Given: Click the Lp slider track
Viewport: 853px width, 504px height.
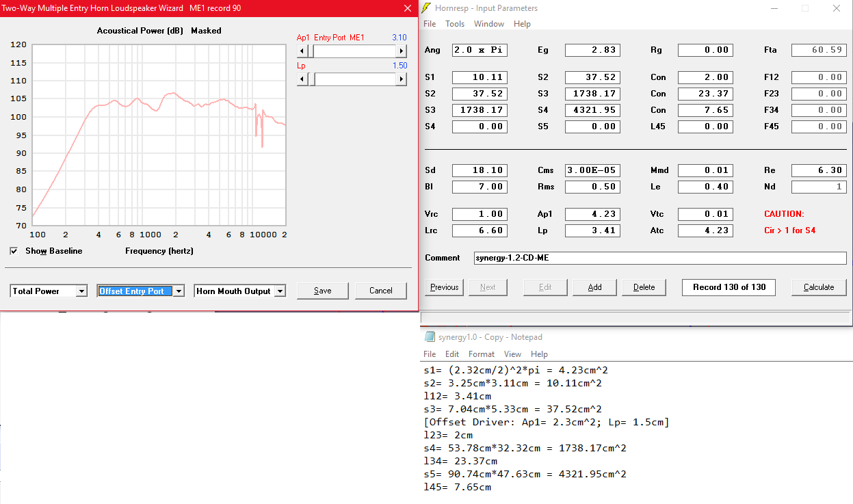Looking at the screenshot, I should 352,79.
